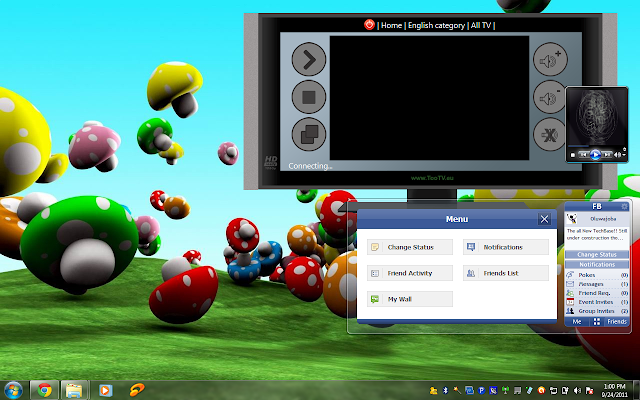Open Pokes in FB gadget
Screen dimensions: 640x400
[597, 275]
